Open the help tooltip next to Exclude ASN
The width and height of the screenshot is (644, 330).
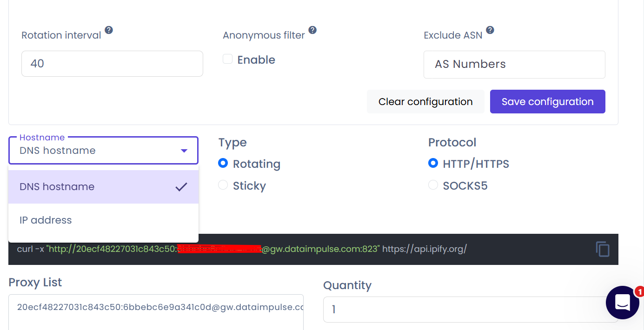click(x=490, y=30)
